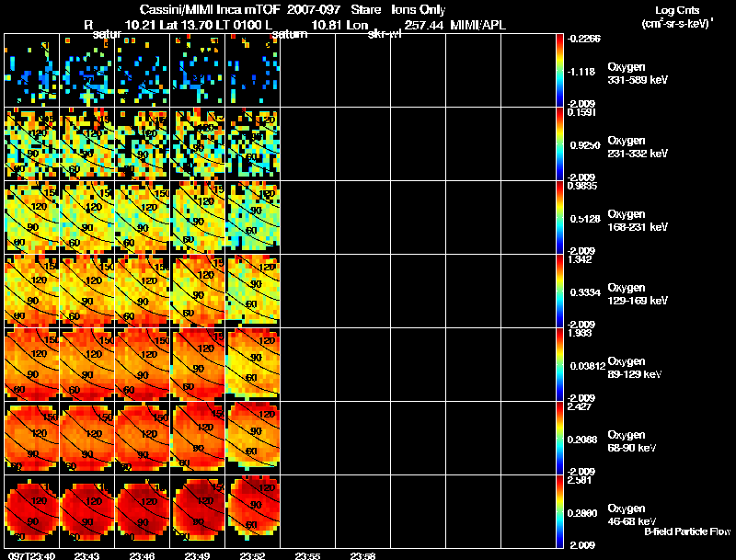The image size is (736, 560).
Task: Click the top colorbar for 331-589 keV
Action: (x=559, y=71)
